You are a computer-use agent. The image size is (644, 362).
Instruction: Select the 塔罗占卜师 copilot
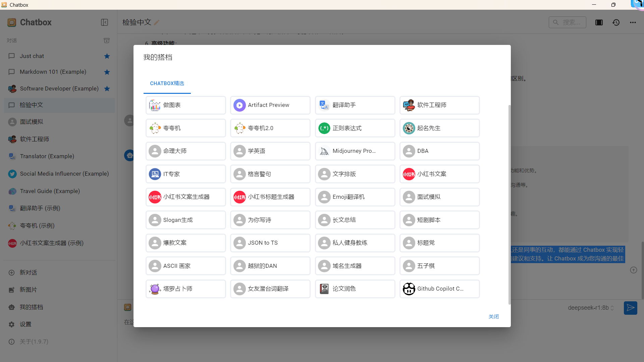pos(186,289)
